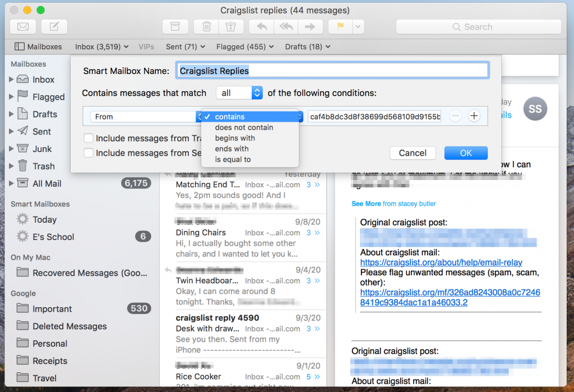The image size is (574, 392).
Task: Open the Receipts folder
Action: [x=50, y=361]
